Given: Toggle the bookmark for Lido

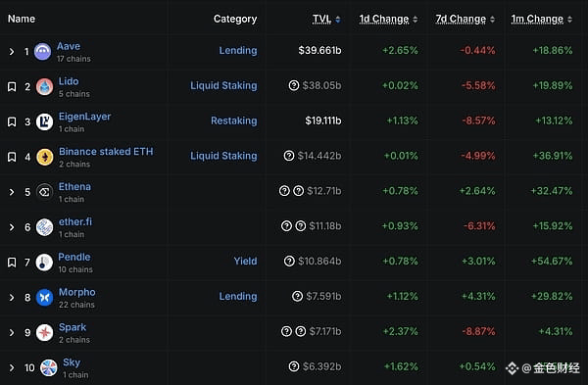Looking at the screenshot, I should pos(12,87).
